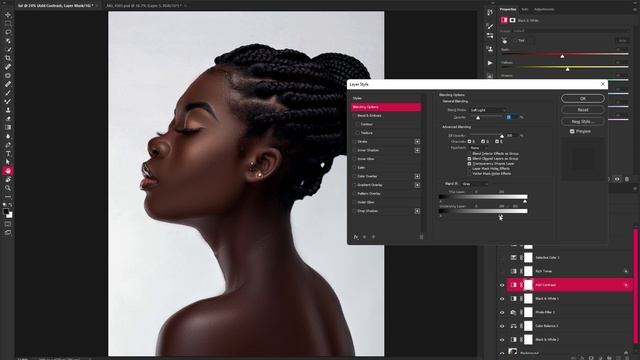Toggle the Tint checkbox in Properties

(515, 40)
